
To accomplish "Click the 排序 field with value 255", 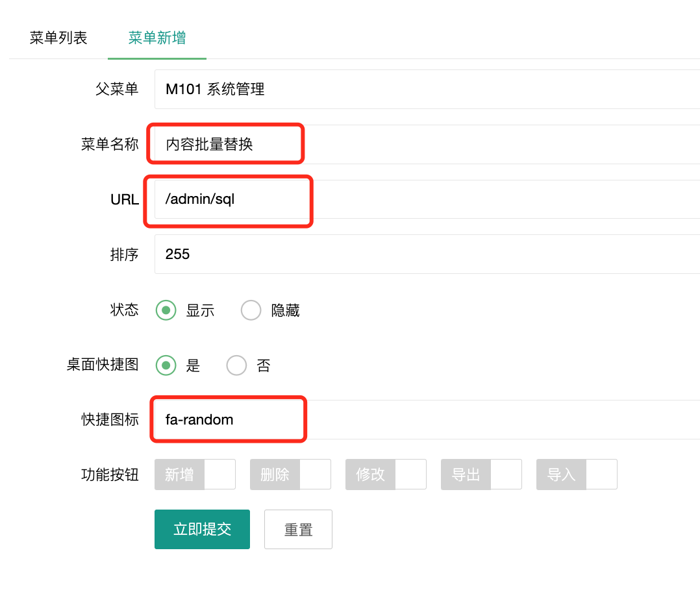I will 427,254.
